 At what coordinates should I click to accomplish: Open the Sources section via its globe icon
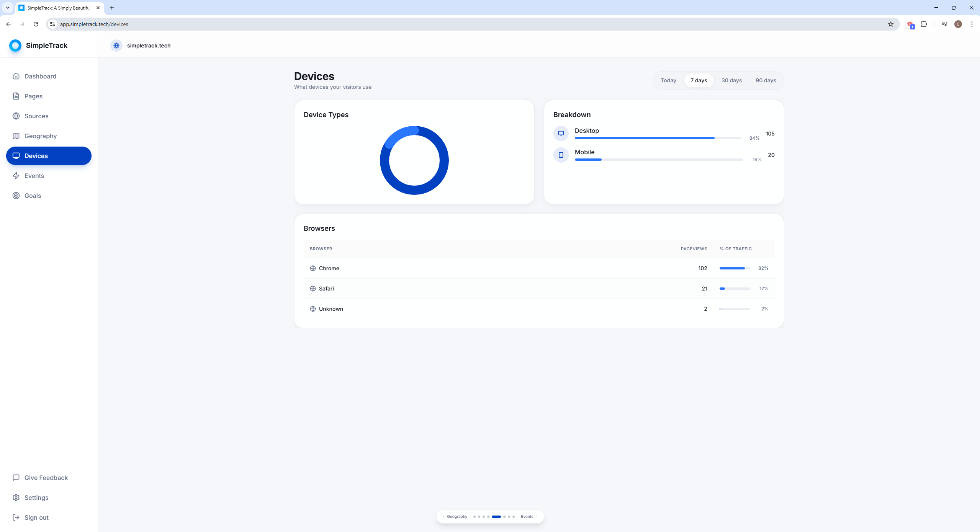(16, 116)
